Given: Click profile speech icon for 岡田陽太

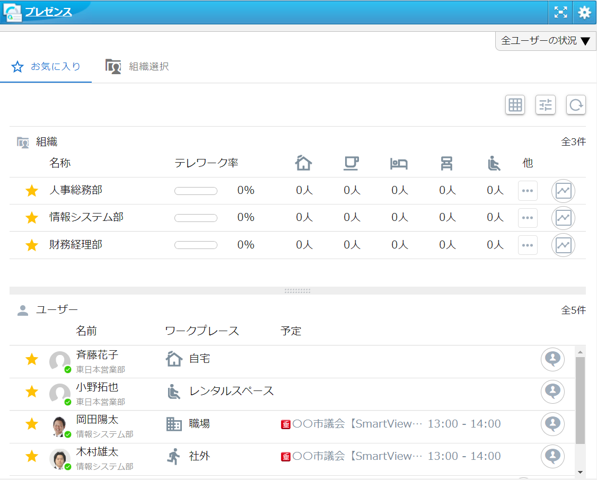Looking at the screenshot, I should [x=552, y=424].
